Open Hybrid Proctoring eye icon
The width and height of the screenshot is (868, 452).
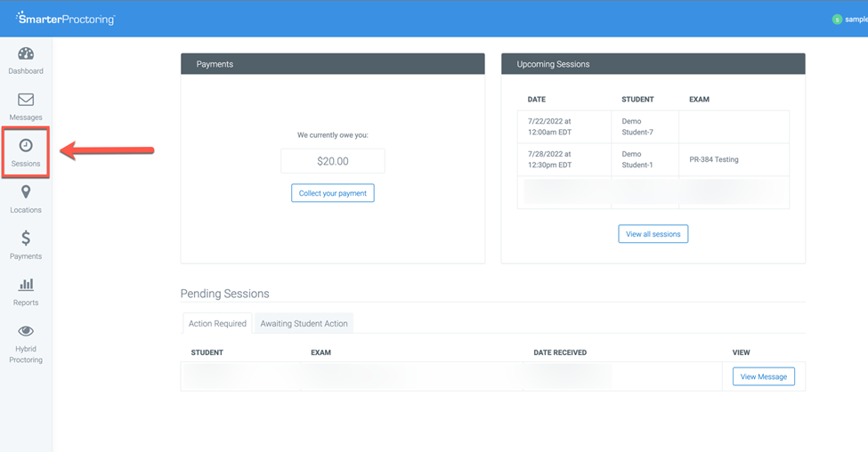click(26, 331)
